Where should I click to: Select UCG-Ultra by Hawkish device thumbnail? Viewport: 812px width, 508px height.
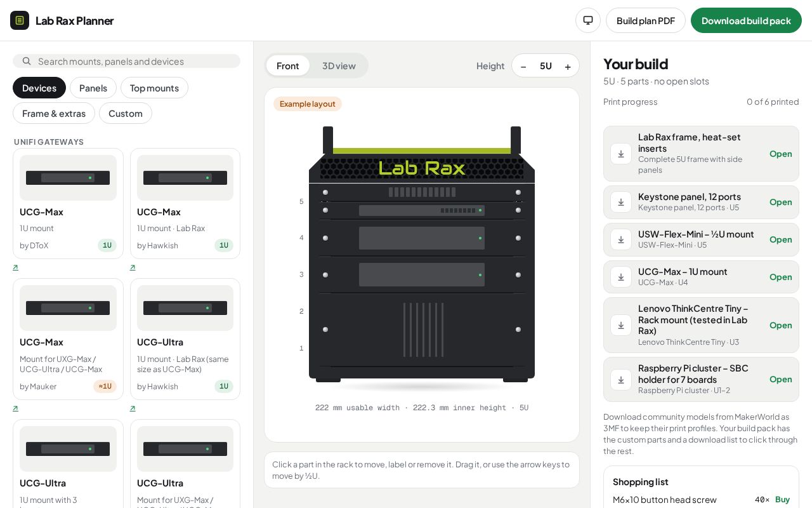[x=185, y=308]
